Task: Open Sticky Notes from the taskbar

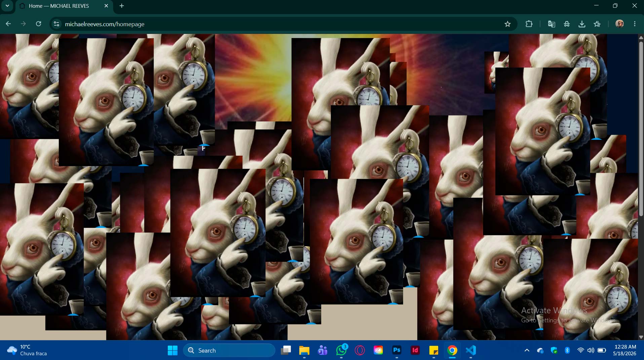Action: click(434, 350)
